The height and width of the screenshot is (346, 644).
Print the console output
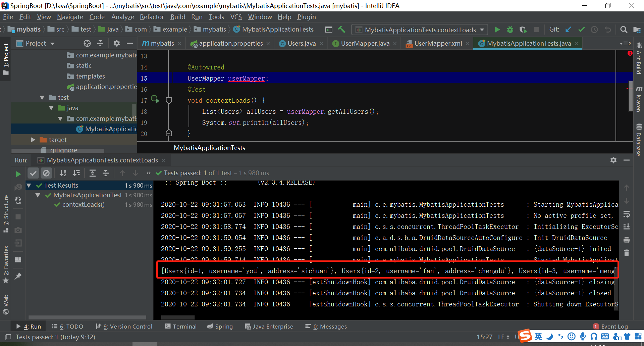click(626, 240)
